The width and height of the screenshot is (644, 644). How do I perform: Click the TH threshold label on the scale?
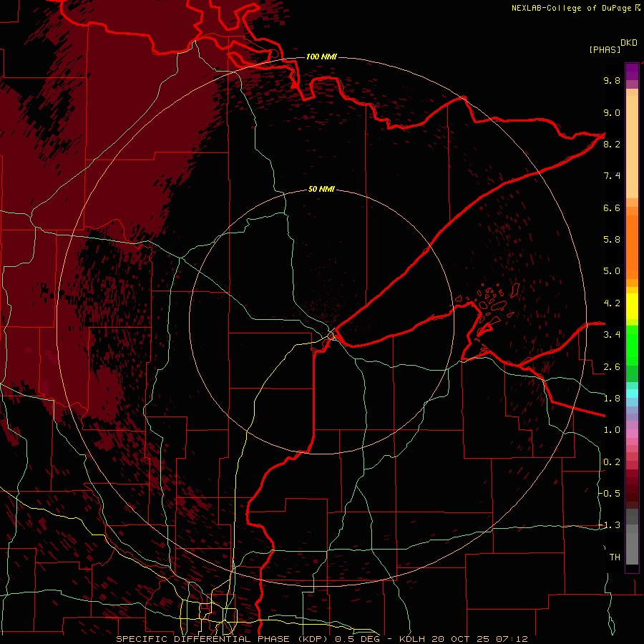615,557
